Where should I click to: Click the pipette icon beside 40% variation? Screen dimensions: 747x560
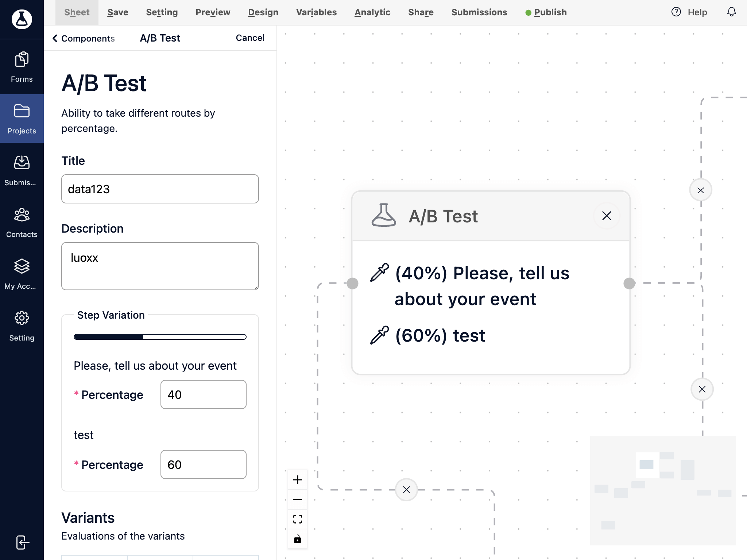tap(379, 273)
